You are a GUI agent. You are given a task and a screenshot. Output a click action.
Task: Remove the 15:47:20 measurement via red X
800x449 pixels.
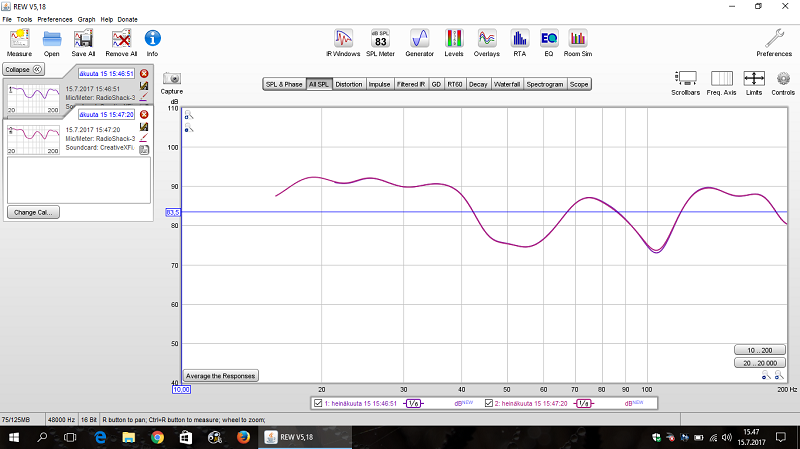[x=144, y=114]
